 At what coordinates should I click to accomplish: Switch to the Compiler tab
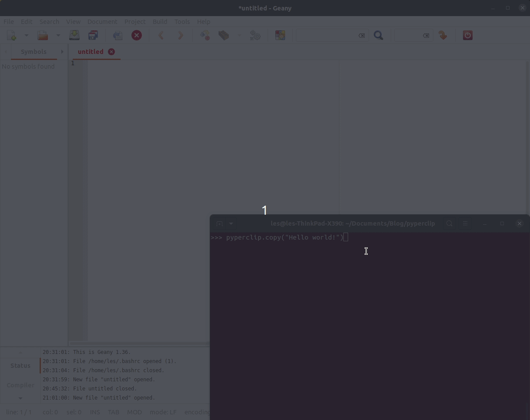pyautogui.click(x=20, y=385)
